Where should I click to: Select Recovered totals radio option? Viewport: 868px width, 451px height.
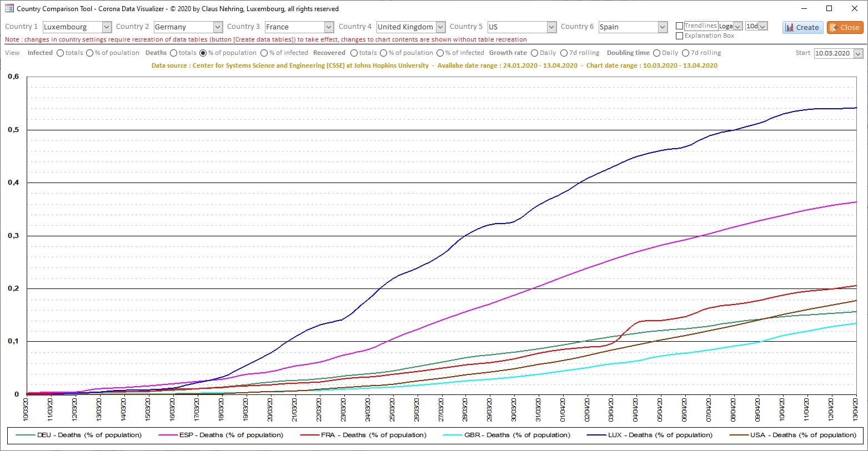(x=354, y=53)
